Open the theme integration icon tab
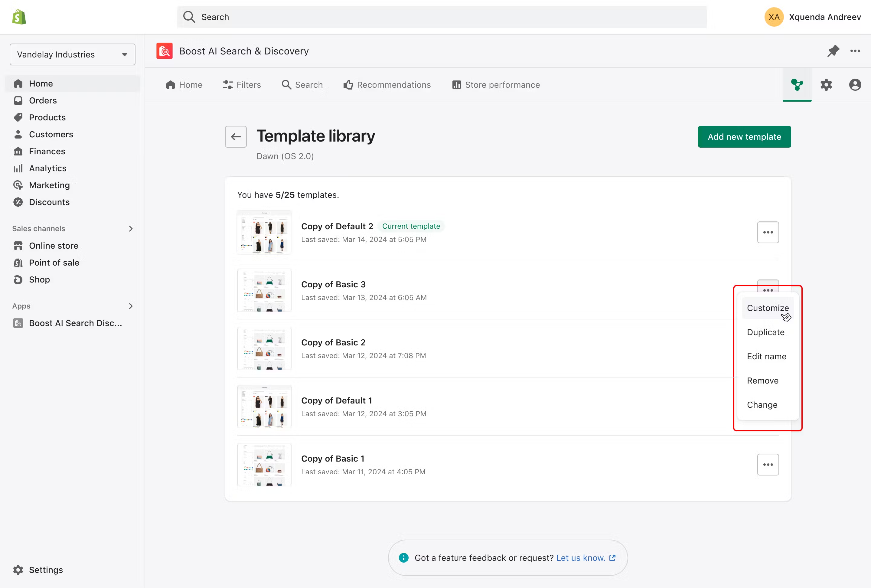The width and height of the screenshot is (871, 588). pos(797,85)
